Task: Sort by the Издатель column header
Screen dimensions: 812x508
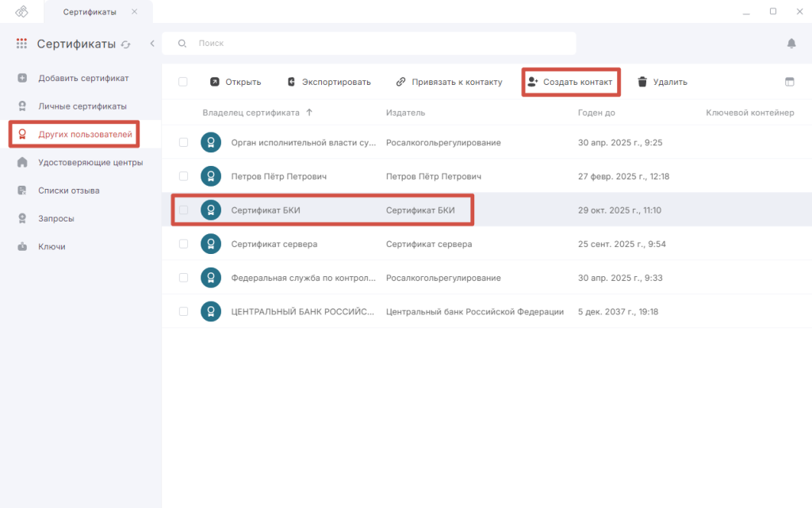Action: click(405, 113)
